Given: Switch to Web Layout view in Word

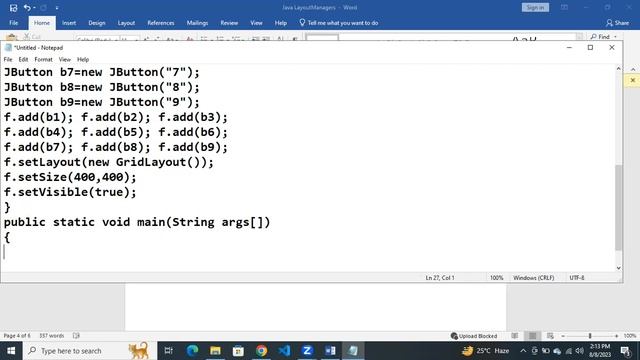Looking at the screenshot, I should [550, 336].
